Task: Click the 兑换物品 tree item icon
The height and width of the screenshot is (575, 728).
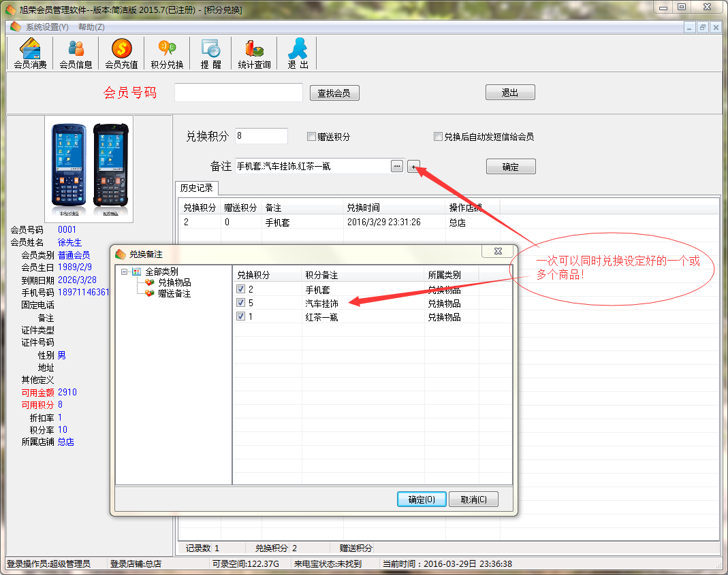Action: point(150,282)
